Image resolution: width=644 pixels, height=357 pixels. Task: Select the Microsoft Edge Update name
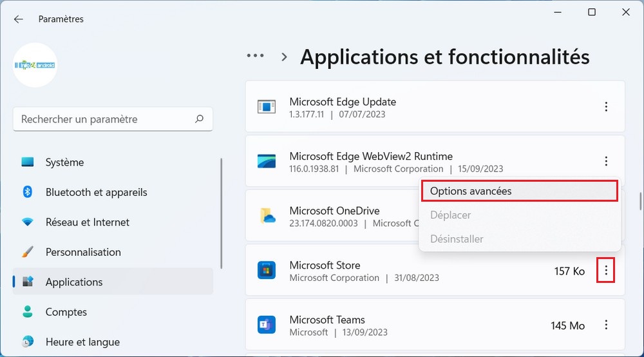pyautogui.click(x=343, y=102)
